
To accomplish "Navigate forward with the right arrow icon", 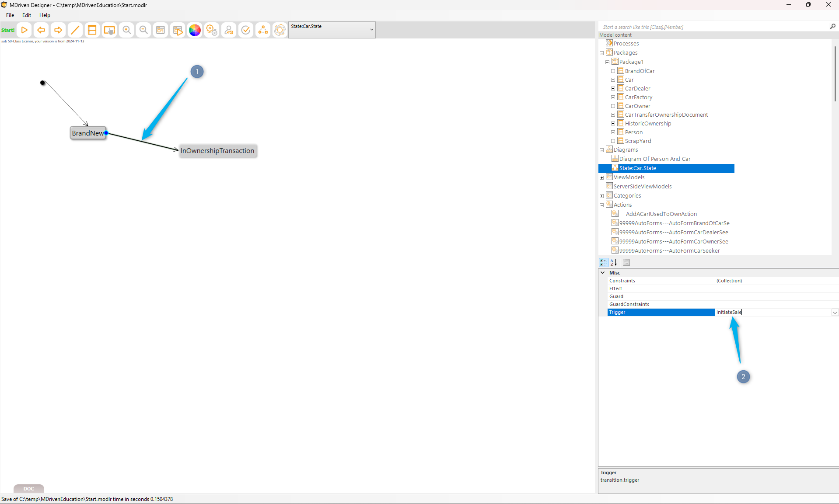I will [x=58, y=30].
